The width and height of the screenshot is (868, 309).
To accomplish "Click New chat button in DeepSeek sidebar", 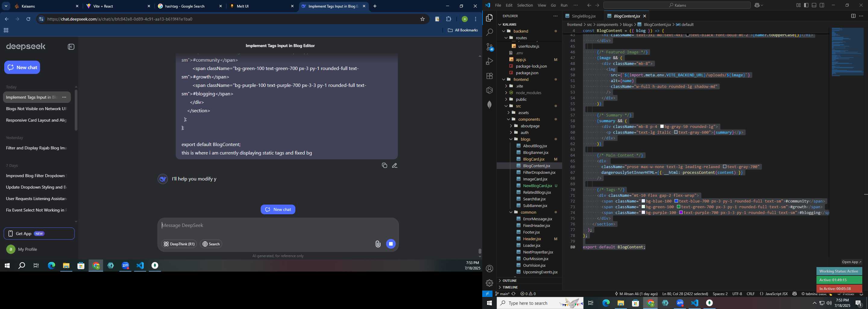I will coord(22,68).
